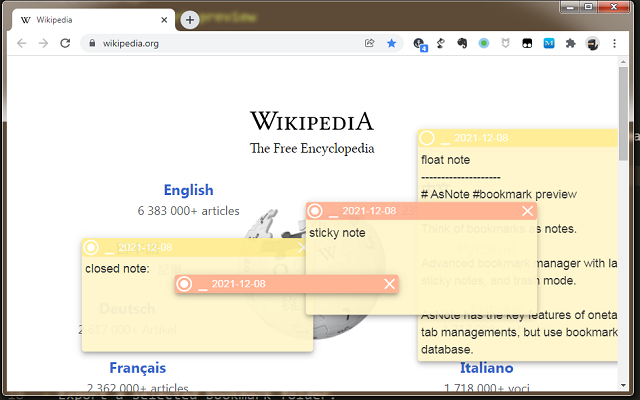
Task: Click the 'float note' text line
Action: click(x=445, y=160)
